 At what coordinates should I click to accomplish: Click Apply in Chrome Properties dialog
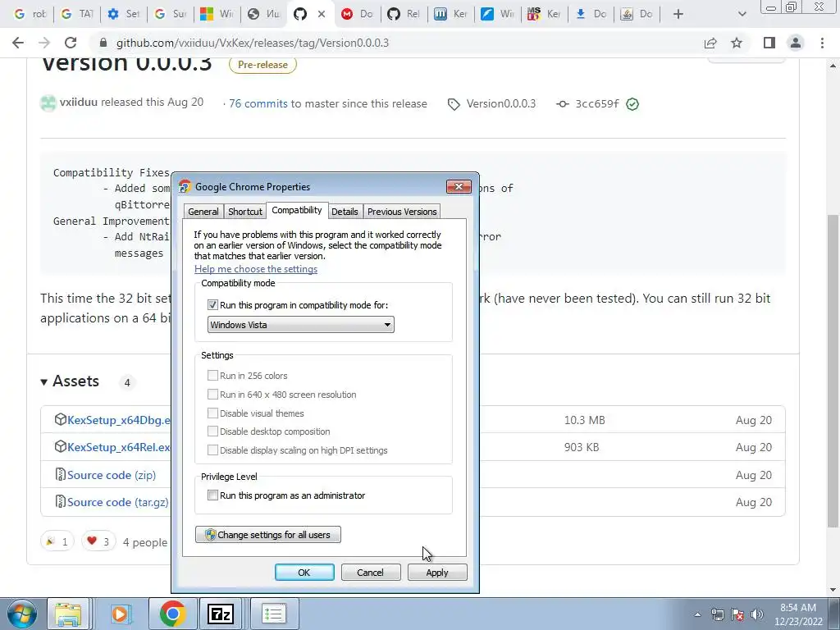click(x=437, y=572)
